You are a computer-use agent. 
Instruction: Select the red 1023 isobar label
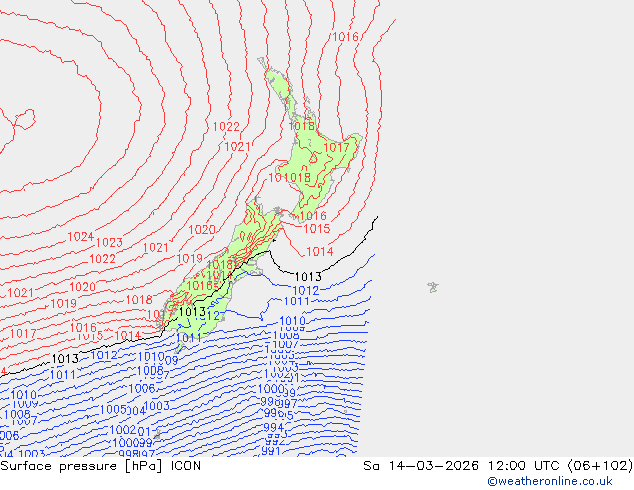tap(109, 242)
